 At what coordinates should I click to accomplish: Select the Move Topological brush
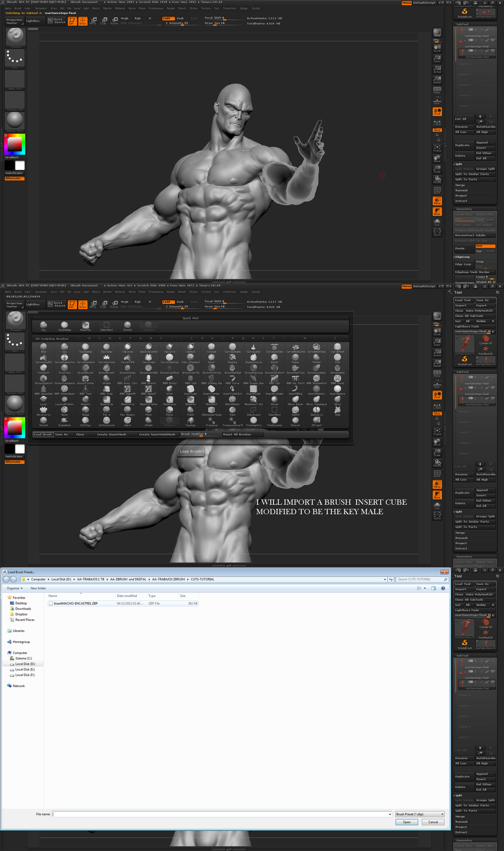(x=316, y=400)
